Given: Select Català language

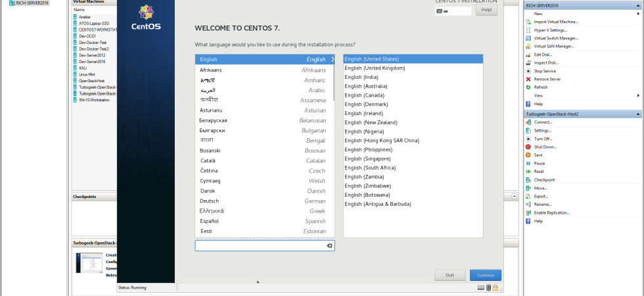Looking at the screenshot, I should pos(265,160).
